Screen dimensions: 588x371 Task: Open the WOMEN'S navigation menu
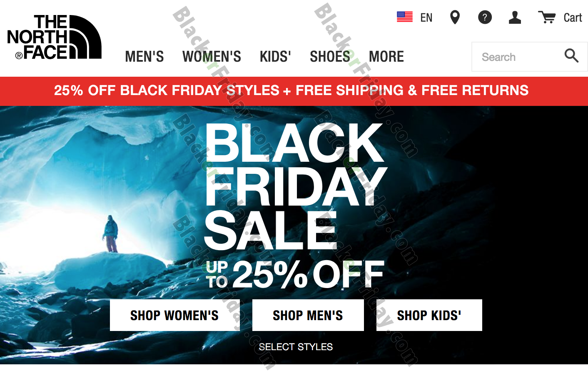point(212,56)
